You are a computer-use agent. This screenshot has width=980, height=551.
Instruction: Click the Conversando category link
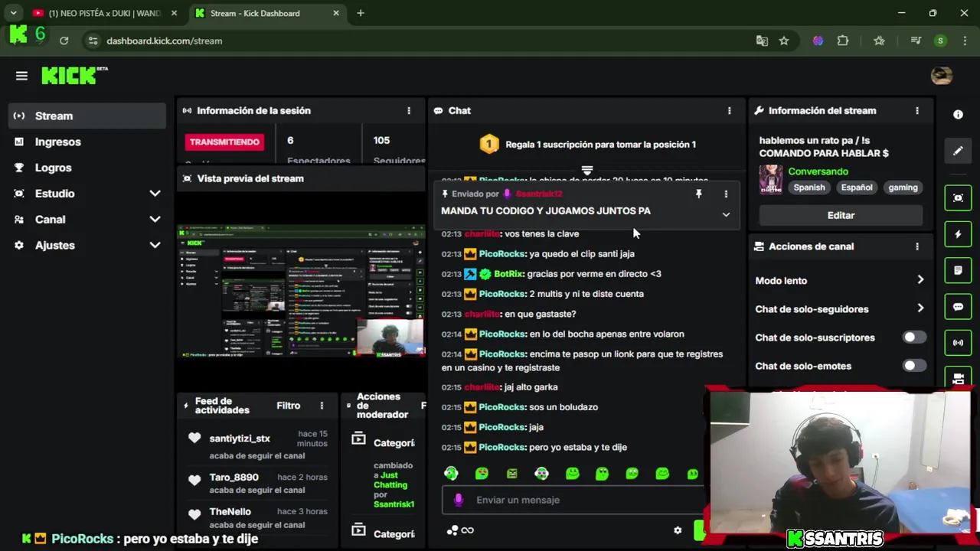pyautogui.click(x=818, y=171)
